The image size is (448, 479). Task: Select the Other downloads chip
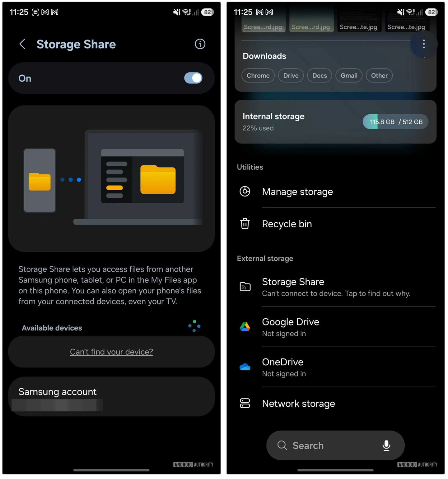point(379,76)
